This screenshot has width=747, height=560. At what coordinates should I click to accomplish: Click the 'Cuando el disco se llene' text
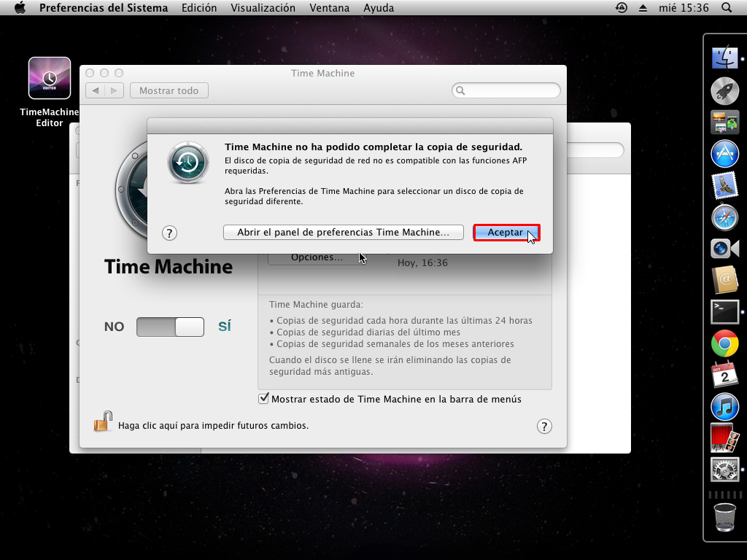(x=390, y=366)
